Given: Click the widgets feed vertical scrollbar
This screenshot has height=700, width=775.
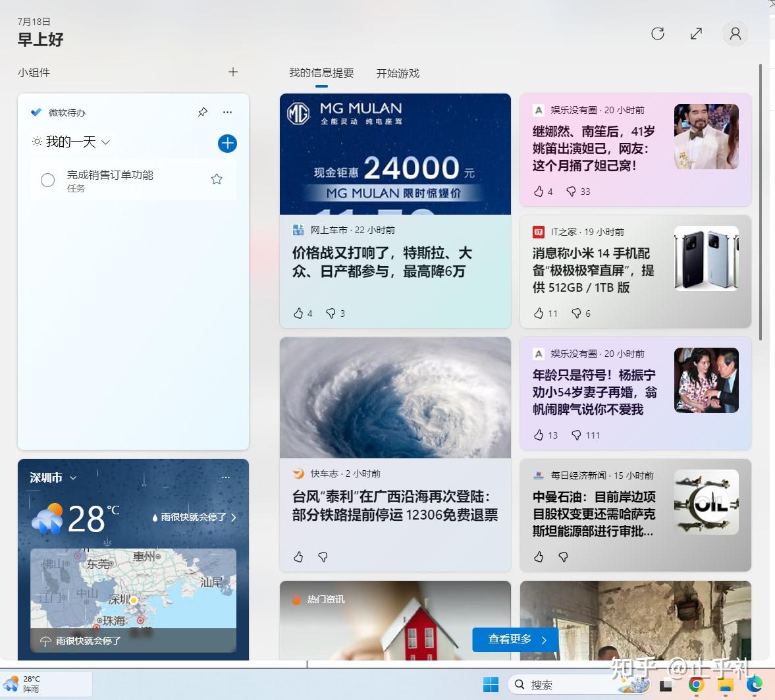Looking at the screenshot, I should point(760,202).
